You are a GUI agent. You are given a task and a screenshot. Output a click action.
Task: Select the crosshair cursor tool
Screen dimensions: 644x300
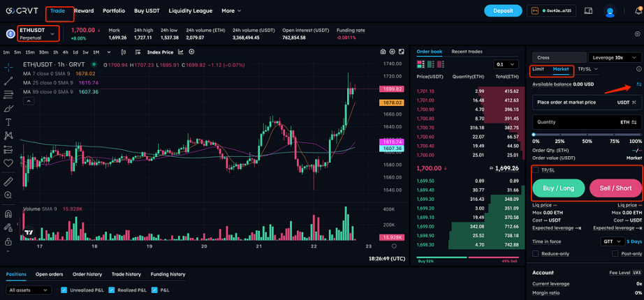(x=8, y=66)
